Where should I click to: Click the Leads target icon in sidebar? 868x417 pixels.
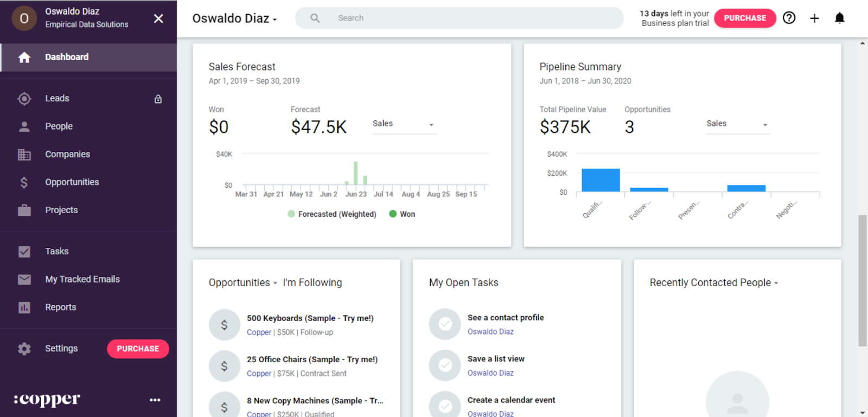24,99
